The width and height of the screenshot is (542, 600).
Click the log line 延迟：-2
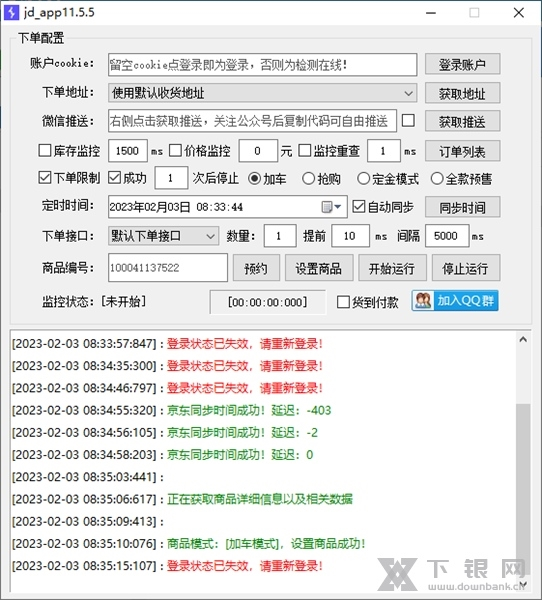click(x=165, y=432)
